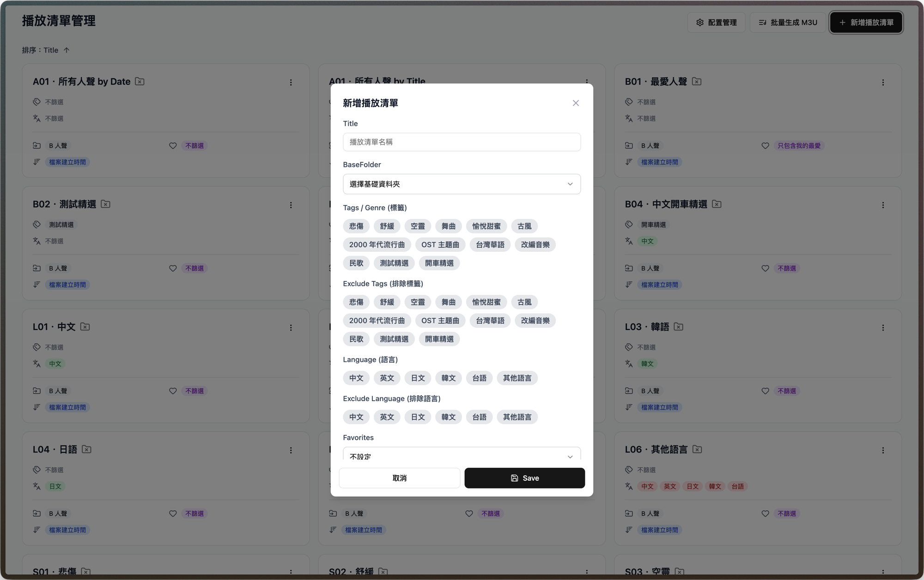Toggle 舞曲 tag under Tags / Genre
Image resolution: width=924 pixels, height=580 pixels.
click(448, 226)
